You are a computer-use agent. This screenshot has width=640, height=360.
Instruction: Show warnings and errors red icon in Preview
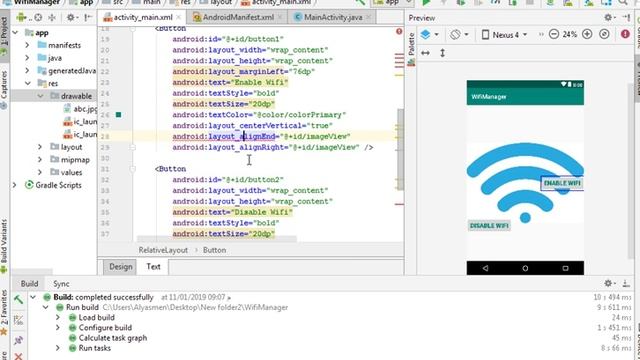(625, 35)
